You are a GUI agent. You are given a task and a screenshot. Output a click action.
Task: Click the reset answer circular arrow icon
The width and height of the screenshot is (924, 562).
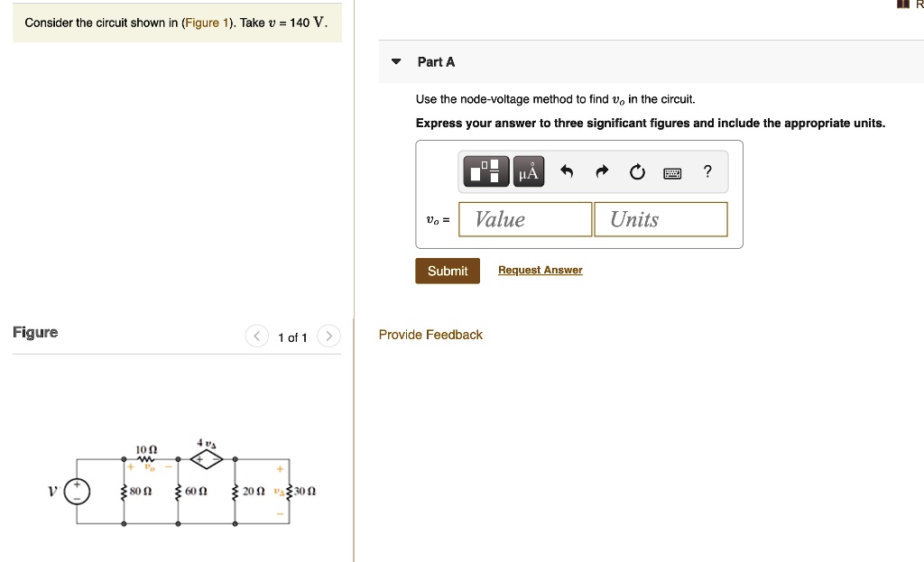coord(637,170)
